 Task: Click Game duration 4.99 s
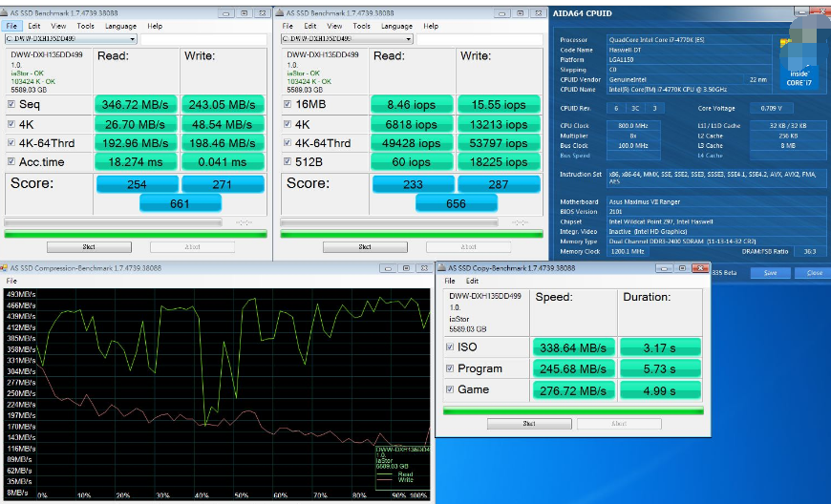[660, 391]
